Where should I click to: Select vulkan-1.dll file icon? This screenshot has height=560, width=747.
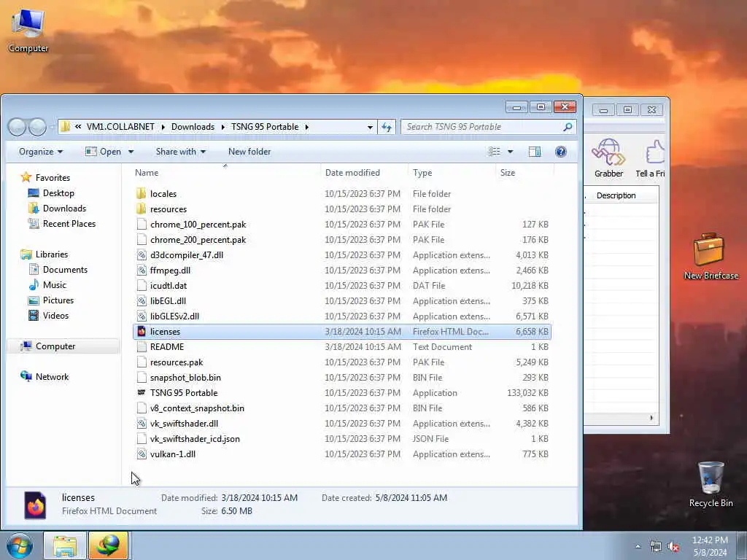[x=141, y=454]
